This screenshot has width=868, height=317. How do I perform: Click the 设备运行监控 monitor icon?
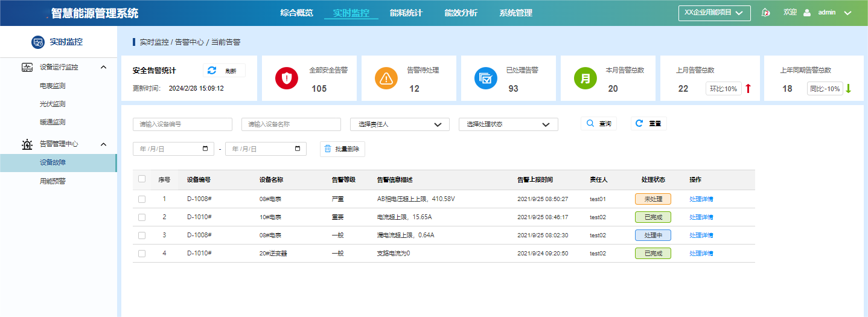(27, 67)
